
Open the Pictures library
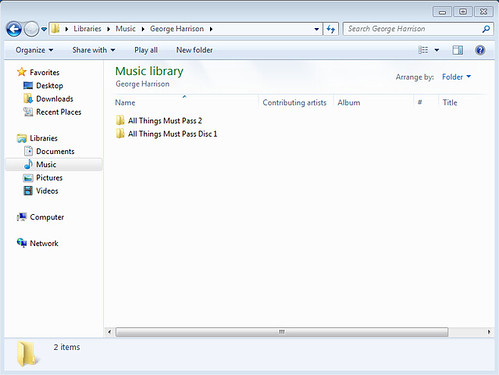[x=49, y=178]
